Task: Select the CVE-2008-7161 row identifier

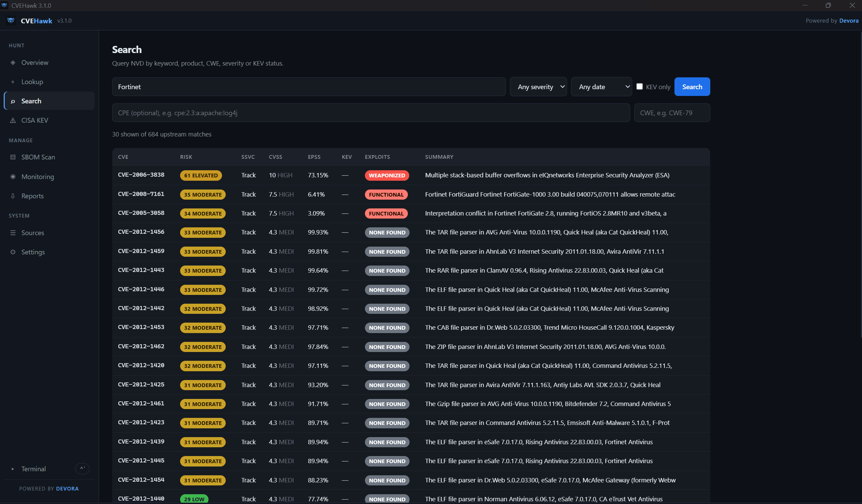Action: coord(141,194)
